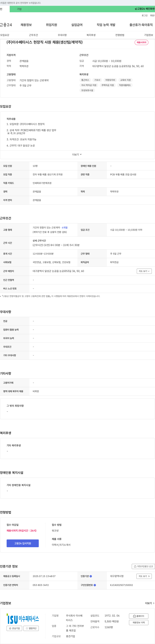Click the 모성보호시설 tag

click(87, 90)
